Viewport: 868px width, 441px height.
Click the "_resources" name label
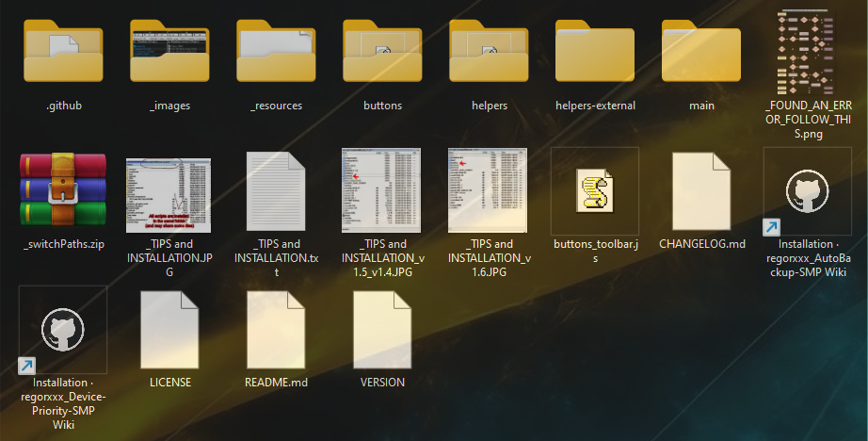(x=276, y=106)
